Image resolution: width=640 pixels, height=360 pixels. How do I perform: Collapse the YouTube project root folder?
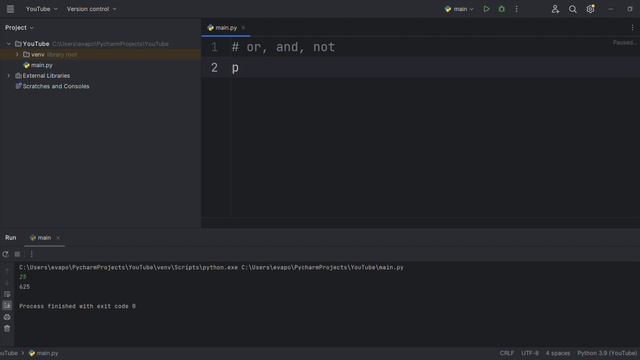(x=9, y=44)
